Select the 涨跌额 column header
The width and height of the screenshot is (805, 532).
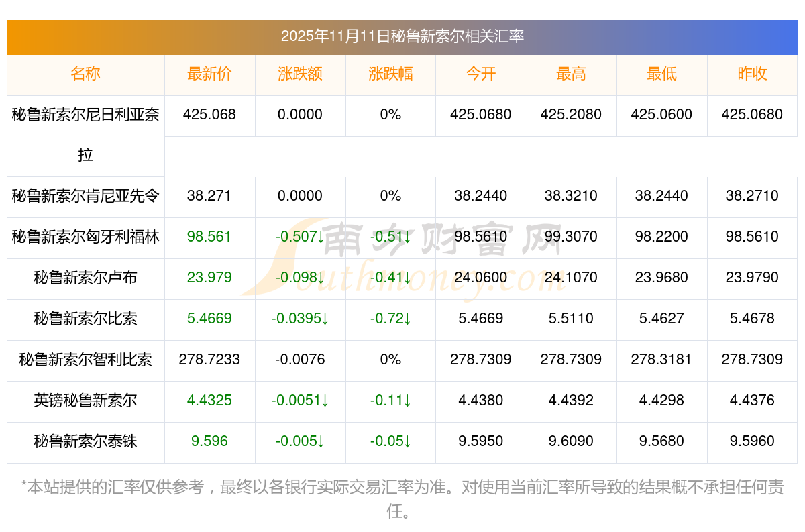click(300, 74)
